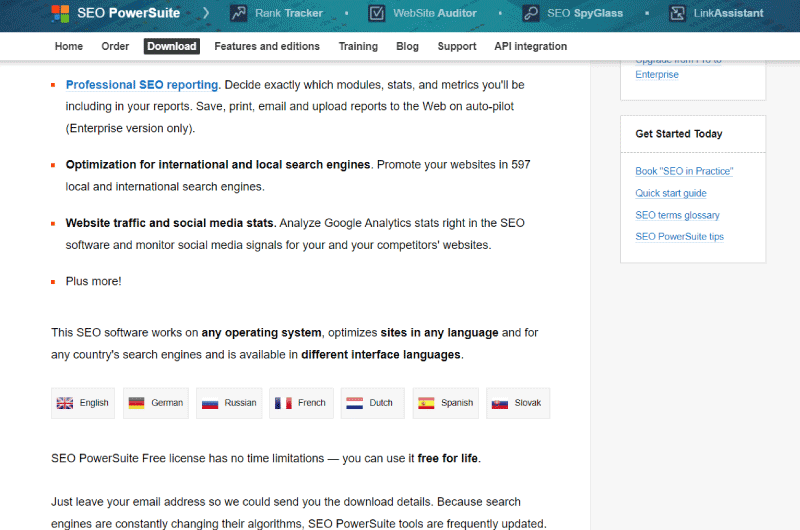Open the WebSite Auditor product link
The width and height of the screenshot is (800, 530).
pyautogui.click(x=435, y=13)
